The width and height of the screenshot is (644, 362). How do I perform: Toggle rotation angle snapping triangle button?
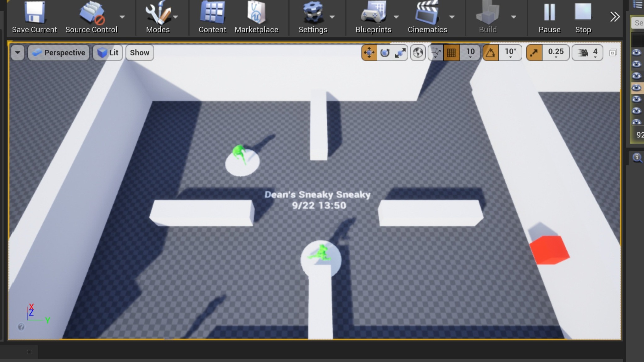(x=491, y=53)
